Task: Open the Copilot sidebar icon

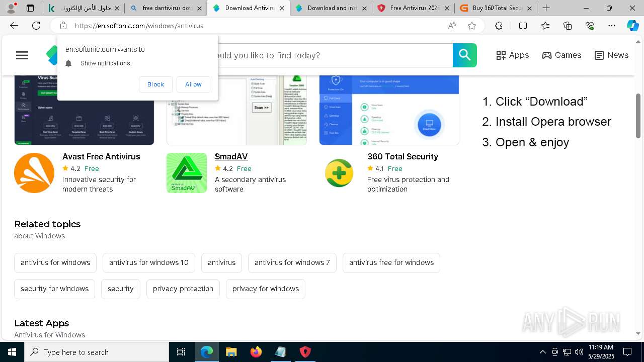Action: tap(632, 26)
